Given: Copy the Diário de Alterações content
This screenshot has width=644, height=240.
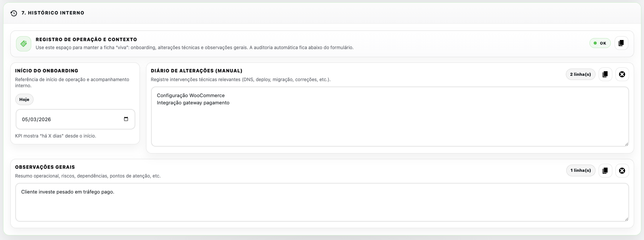Looking at the screenshot, I should 605,74.
